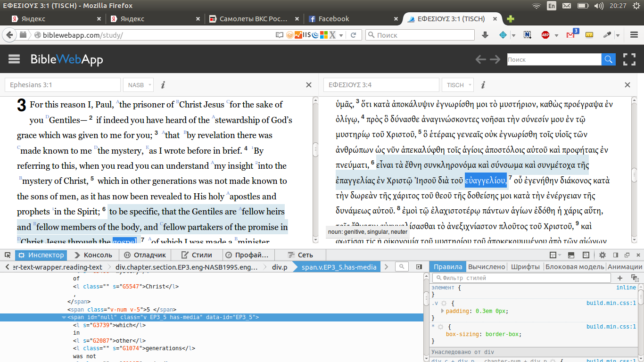
Task: Open devtools settings gear
Action: tap(603, 255)
